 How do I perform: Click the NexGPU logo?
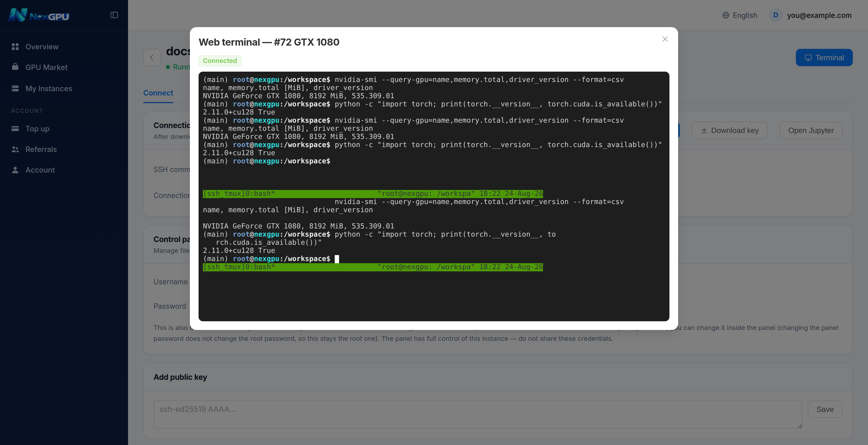click(x=39, y=15)
